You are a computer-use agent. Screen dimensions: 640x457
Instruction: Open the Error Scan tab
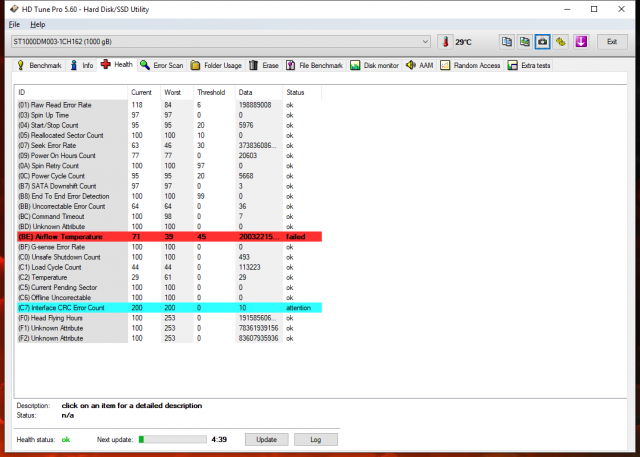[x=161, y=65]
